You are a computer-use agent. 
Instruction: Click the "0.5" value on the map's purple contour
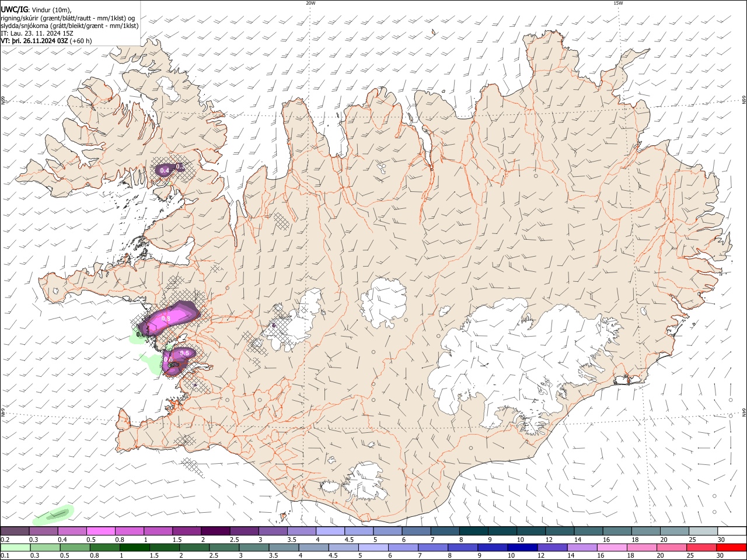click(x=185, y=353)
